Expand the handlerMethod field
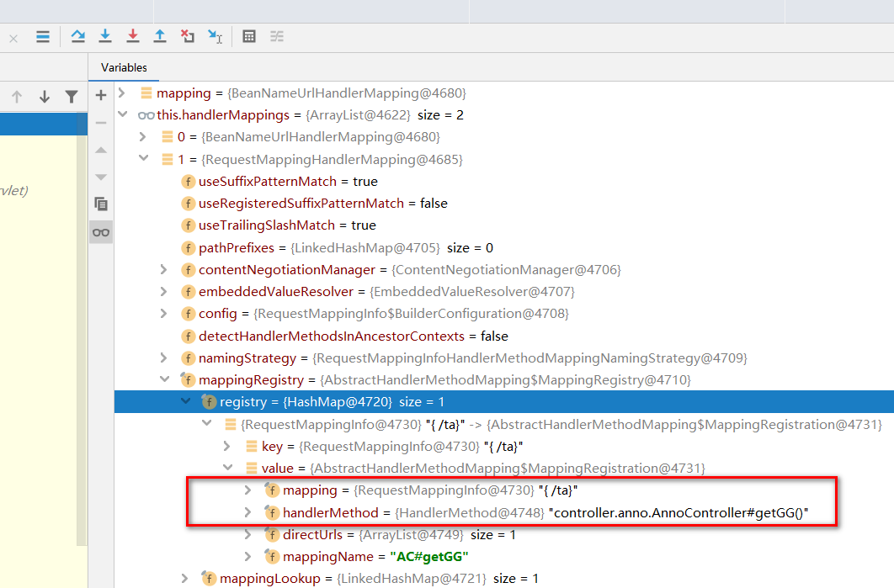The image size is (894, 588). point(247,512)
